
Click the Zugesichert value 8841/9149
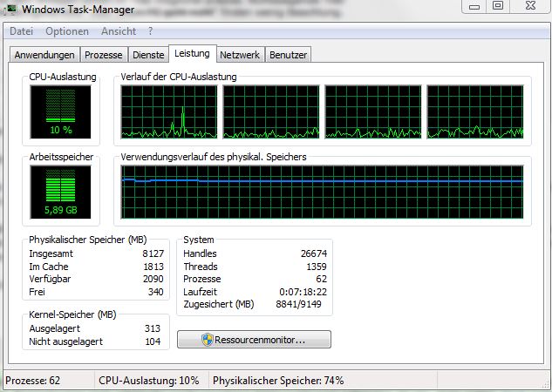click(298, 304)
